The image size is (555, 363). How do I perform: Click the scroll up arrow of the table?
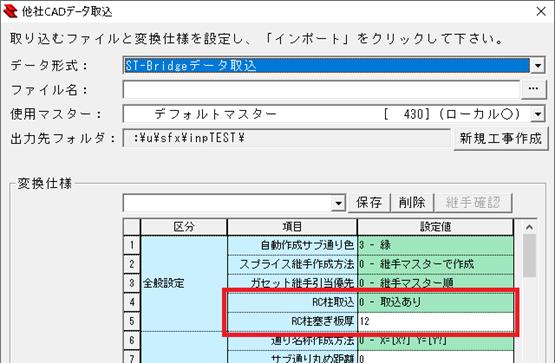(529, 227)
